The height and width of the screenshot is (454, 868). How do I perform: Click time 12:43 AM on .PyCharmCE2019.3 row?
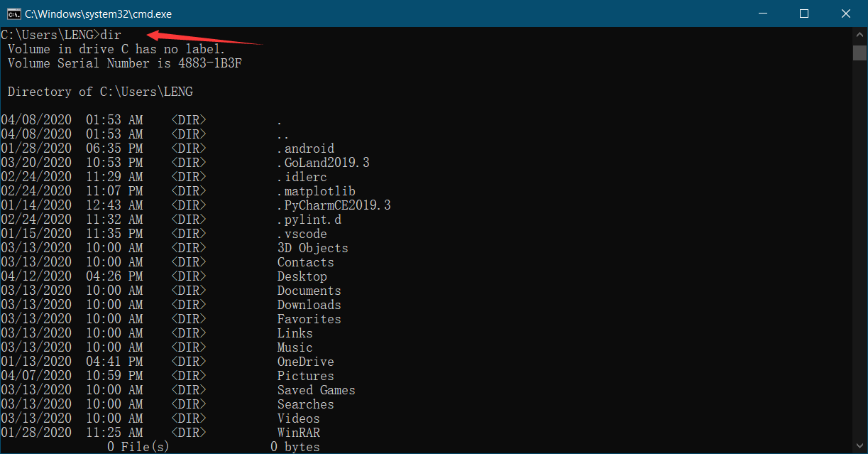click(x=114, y=205)
